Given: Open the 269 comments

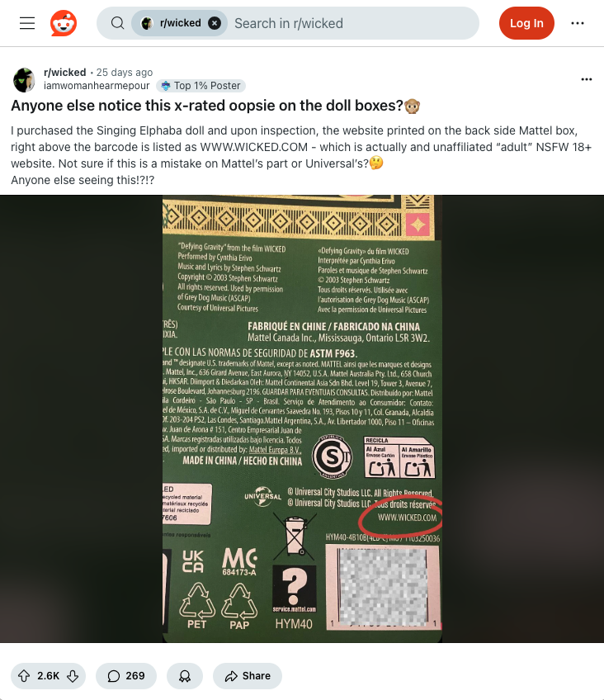Looking at the screenshot, I should 125,676.
